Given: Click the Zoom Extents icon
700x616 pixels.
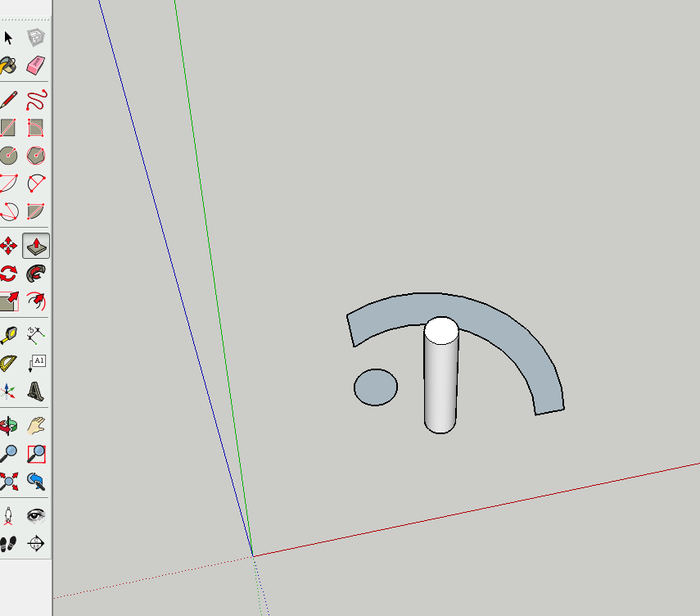Looking at the screenshot, I should [x=8, y=482].
